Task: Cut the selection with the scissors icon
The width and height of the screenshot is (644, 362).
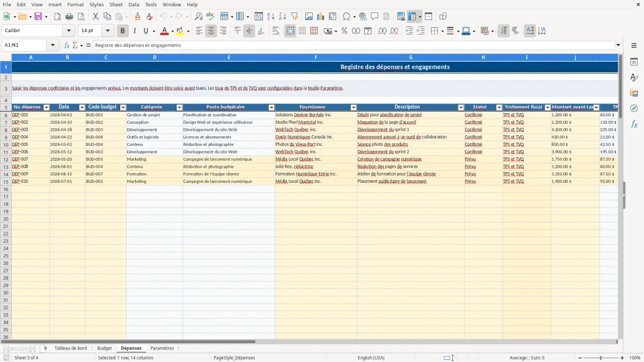Action: click(x=96, y=17)
